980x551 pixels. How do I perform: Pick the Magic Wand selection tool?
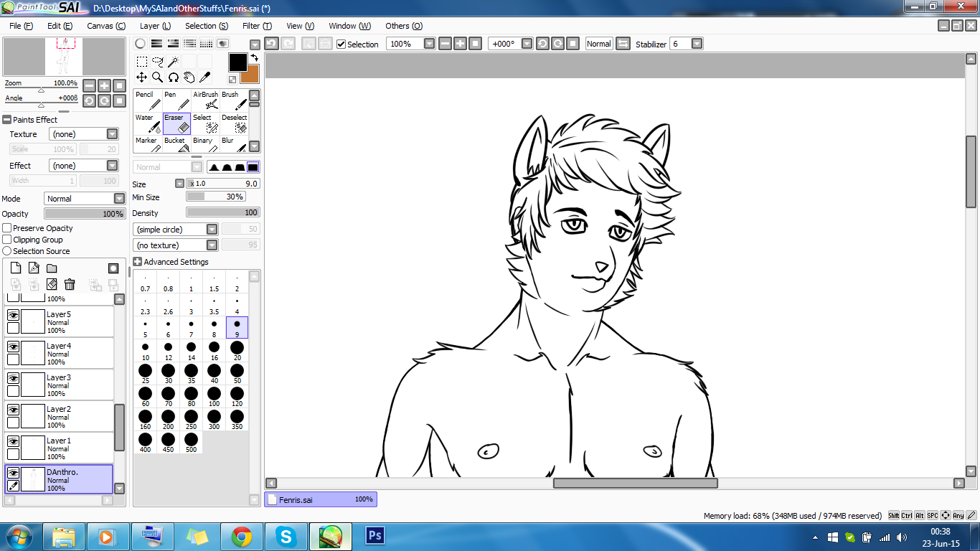click(x=173, y=62)
